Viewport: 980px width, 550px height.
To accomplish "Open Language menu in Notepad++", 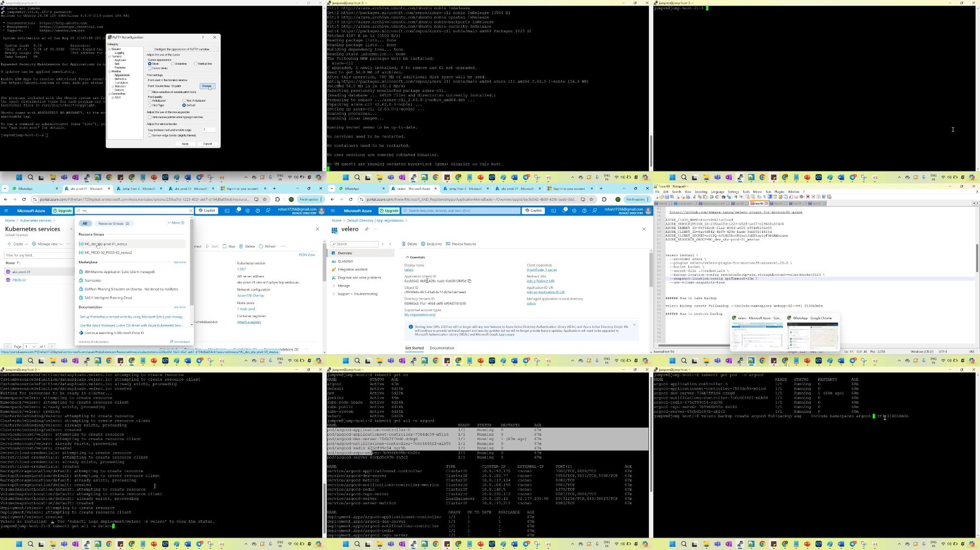I will click(718, 191).
